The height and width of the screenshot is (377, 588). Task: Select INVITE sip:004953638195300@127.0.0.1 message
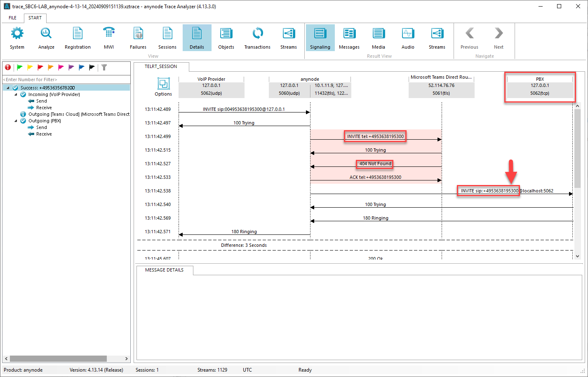tap(244, 110)
